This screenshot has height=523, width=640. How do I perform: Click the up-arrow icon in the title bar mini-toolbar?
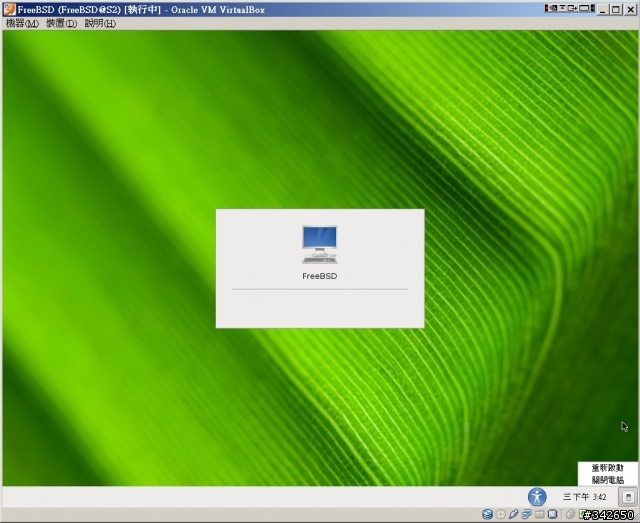(x=562, y=8)
